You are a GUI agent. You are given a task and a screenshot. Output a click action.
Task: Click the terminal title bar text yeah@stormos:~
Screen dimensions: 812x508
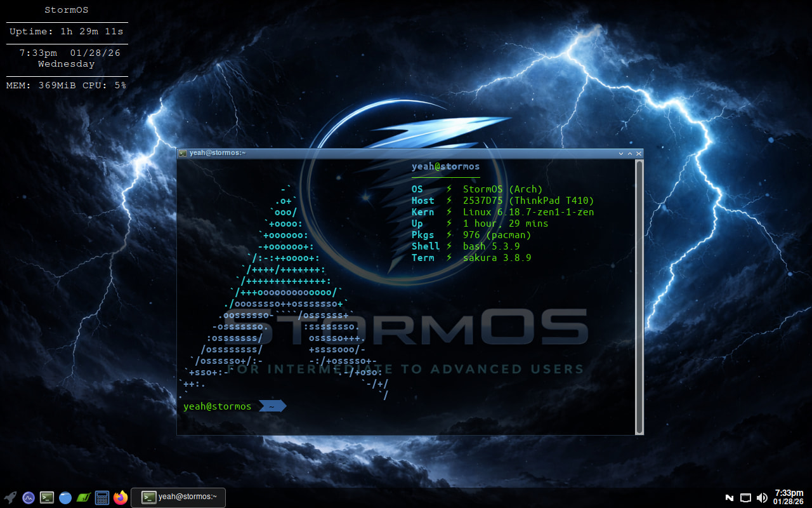[x=218, y=153]
